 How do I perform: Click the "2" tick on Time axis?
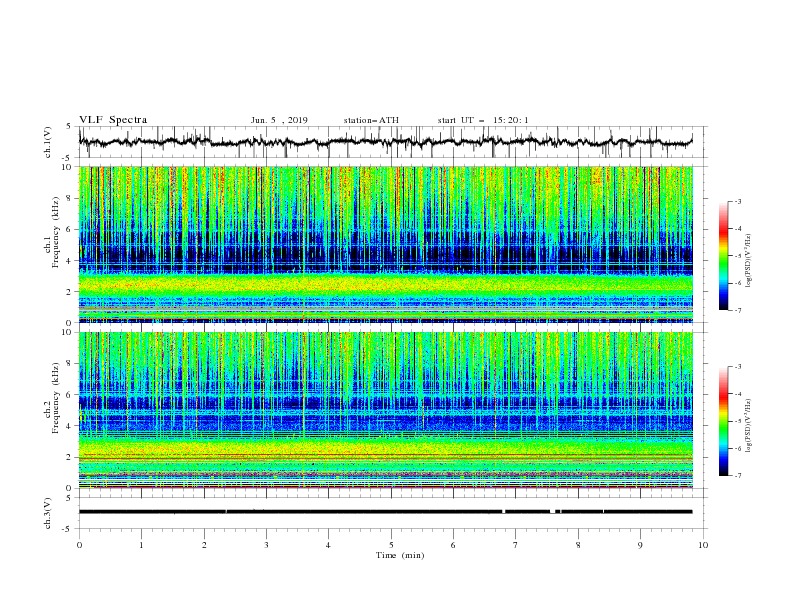tap(204, 545)
